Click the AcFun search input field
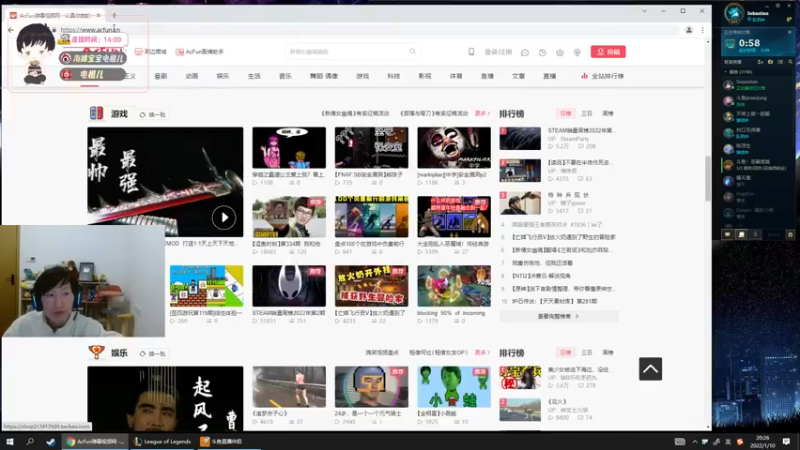The image size is (800, 450). (349, 52)
